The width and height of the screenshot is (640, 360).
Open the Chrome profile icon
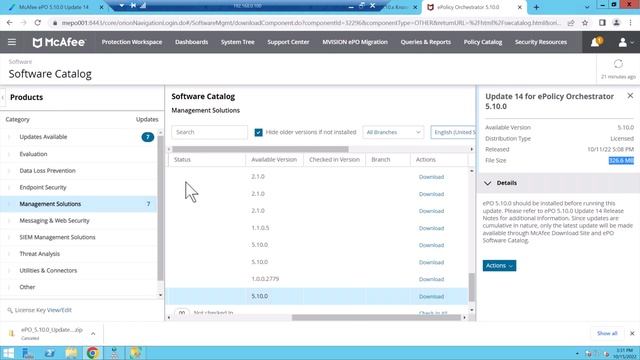[x=616, y=23]
